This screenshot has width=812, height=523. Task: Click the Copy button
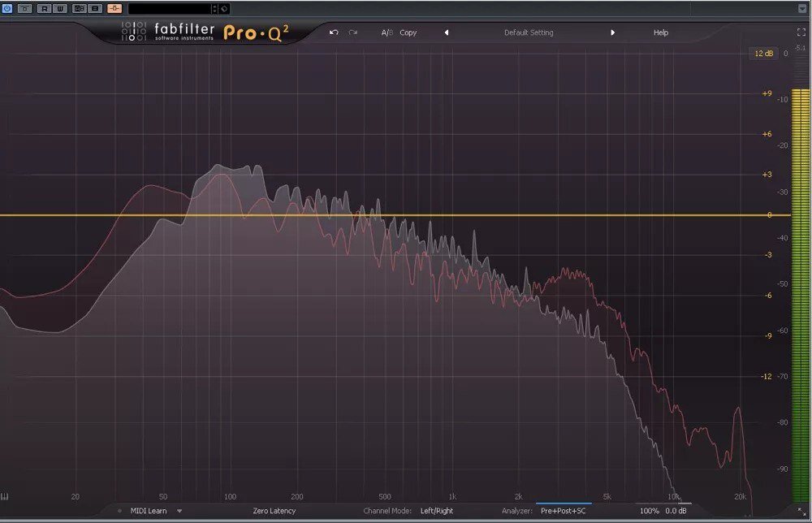click(x=408, y=32)
